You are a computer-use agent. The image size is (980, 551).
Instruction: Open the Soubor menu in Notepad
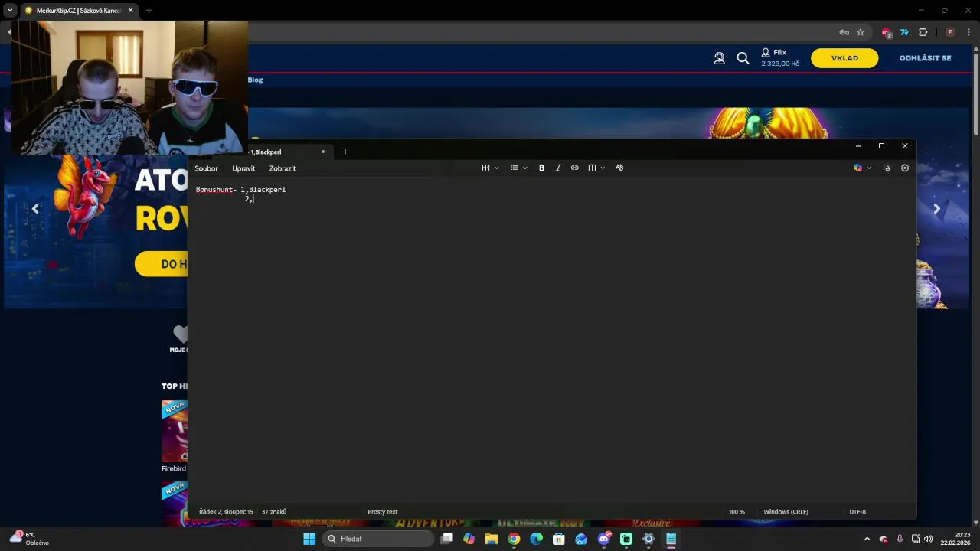(206, 168)
